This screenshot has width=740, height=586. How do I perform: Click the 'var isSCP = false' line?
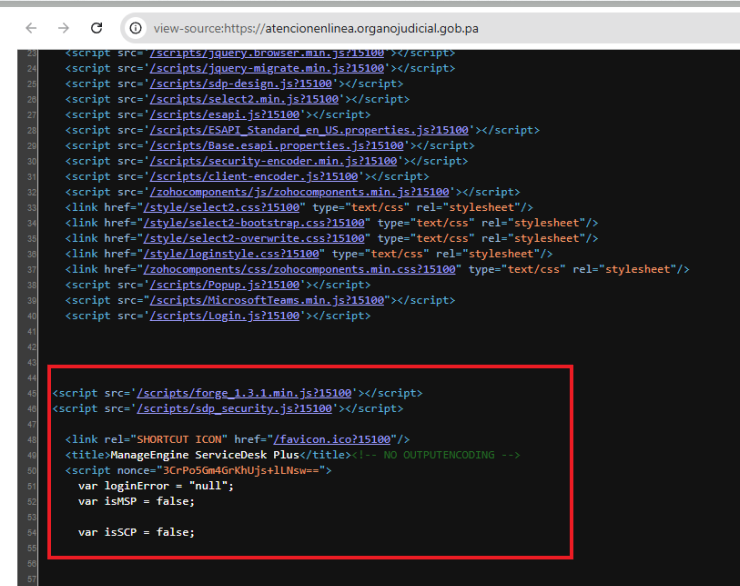coord(136,533)
